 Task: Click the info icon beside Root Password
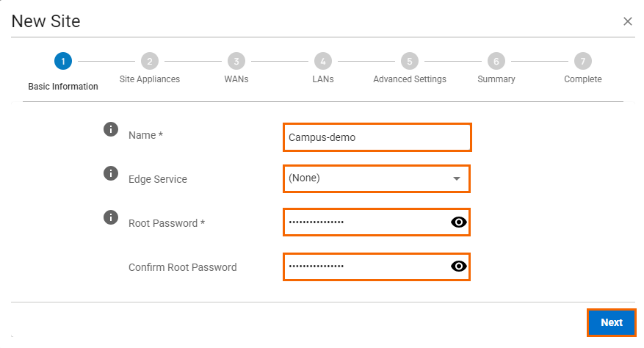coord(110,217)
